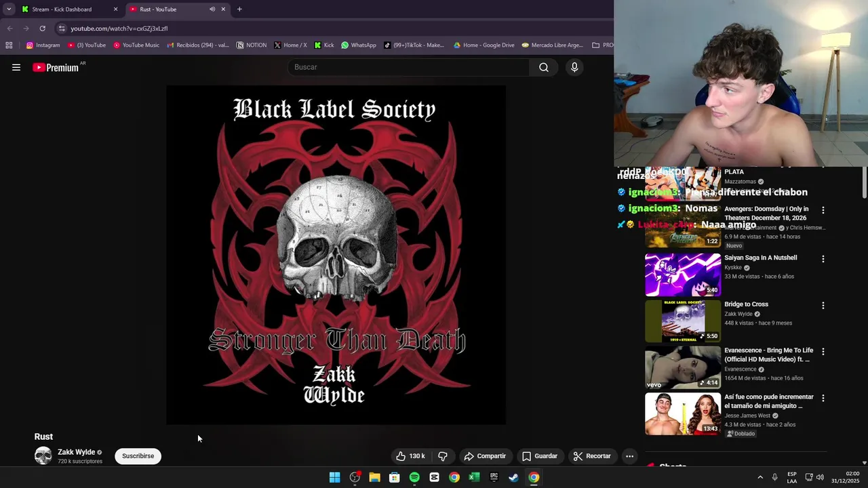Open the Kyskke channel name
Image resolution: width=868 pixels, height=488 pixels.
coord(733,268)
